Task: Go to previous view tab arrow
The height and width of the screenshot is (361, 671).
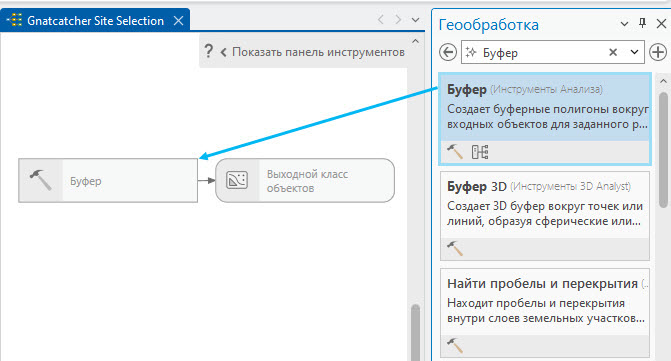Action: point(380,20)
